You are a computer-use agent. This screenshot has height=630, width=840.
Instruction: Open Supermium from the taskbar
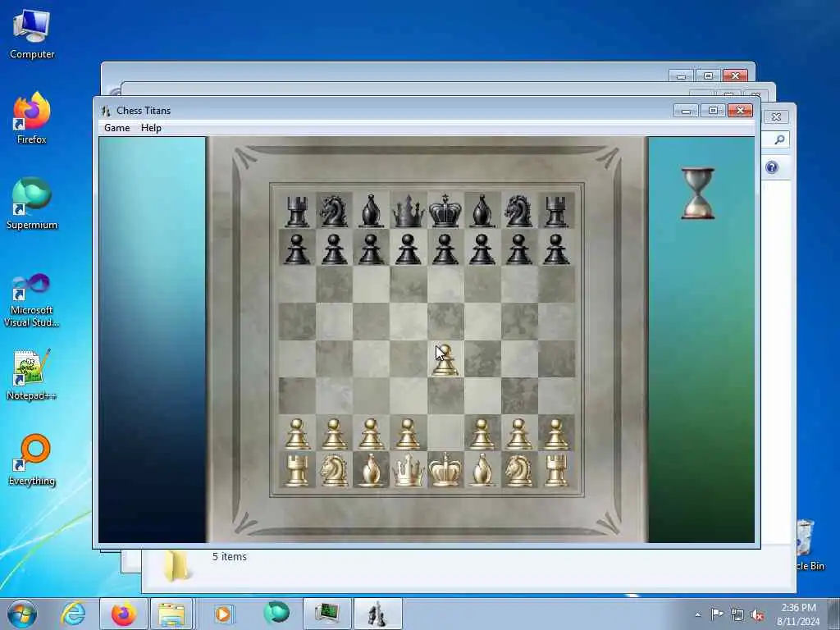tap(276, 613)
